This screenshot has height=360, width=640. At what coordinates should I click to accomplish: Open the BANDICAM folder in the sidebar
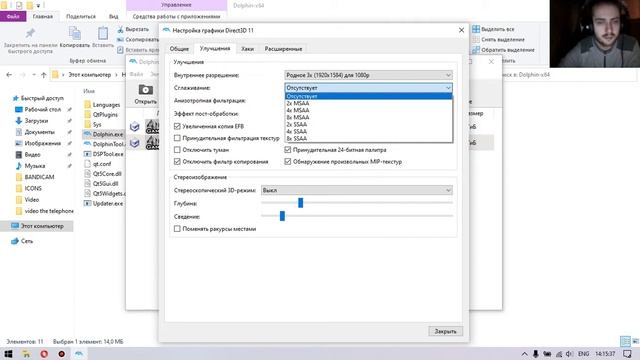35,177
